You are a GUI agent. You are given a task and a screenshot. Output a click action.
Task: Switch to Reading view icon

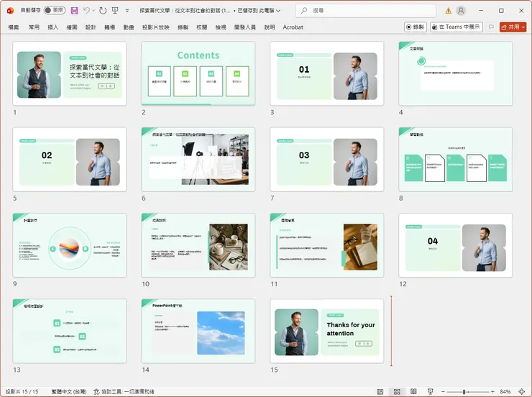pyautogui.click(x=413, y=391)
